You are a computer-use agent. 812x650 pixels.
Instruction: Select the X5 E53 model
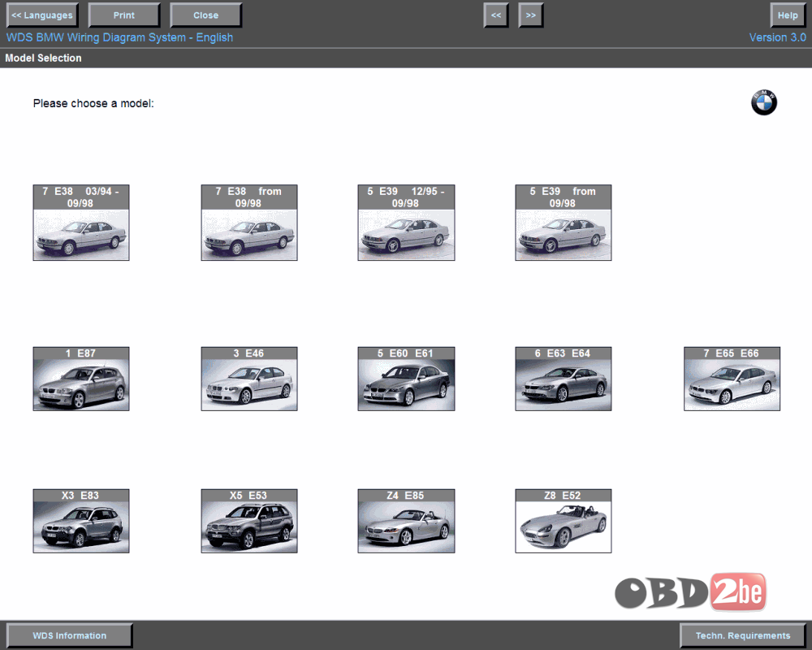[x=249, y=521]
